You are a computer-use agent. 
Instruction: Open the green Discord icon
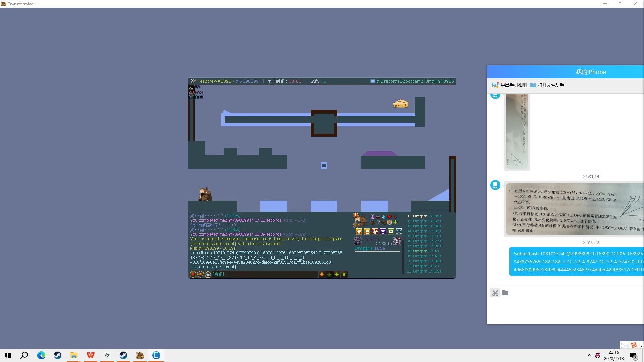click(x=391, y=232)
